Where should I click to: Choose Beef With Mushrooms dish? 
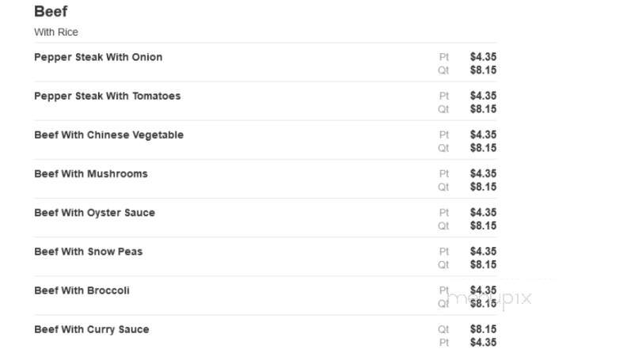[x=91, y=174]
